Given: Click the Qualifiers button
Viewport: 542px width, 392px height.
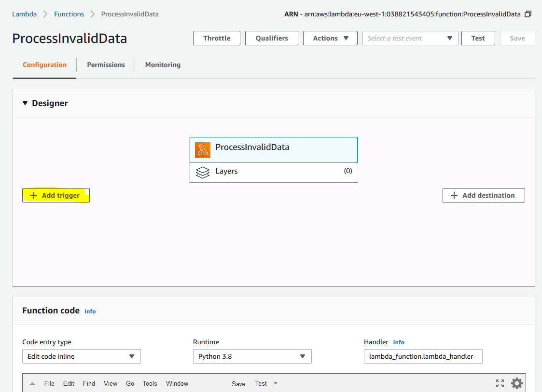Looking at the screenshot, I should tap(272, 38).
